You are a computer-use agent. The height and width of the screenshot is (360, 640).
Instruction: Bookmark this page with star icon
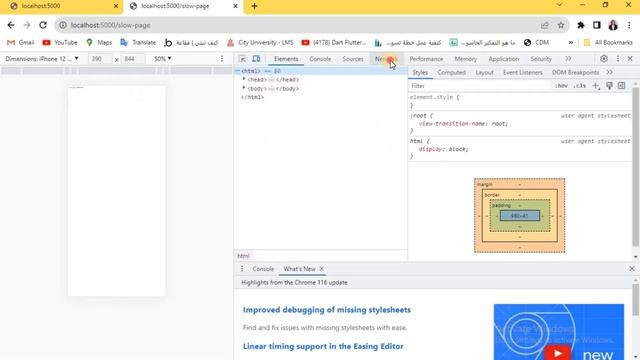(x=561, y=25)
